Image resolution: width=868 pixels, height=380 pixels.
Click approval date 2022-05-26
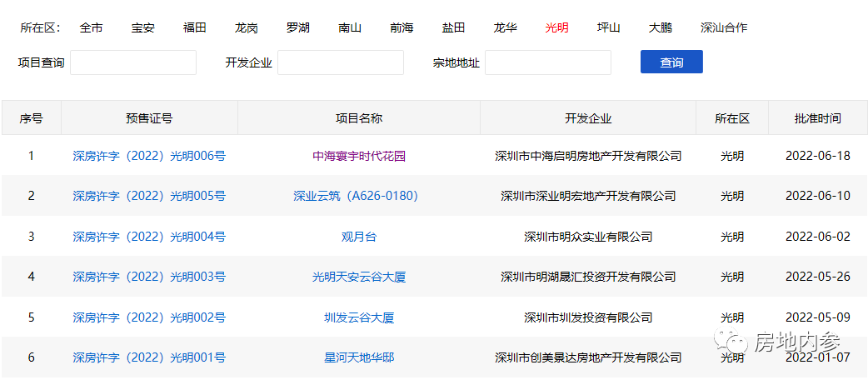[818, 277]
